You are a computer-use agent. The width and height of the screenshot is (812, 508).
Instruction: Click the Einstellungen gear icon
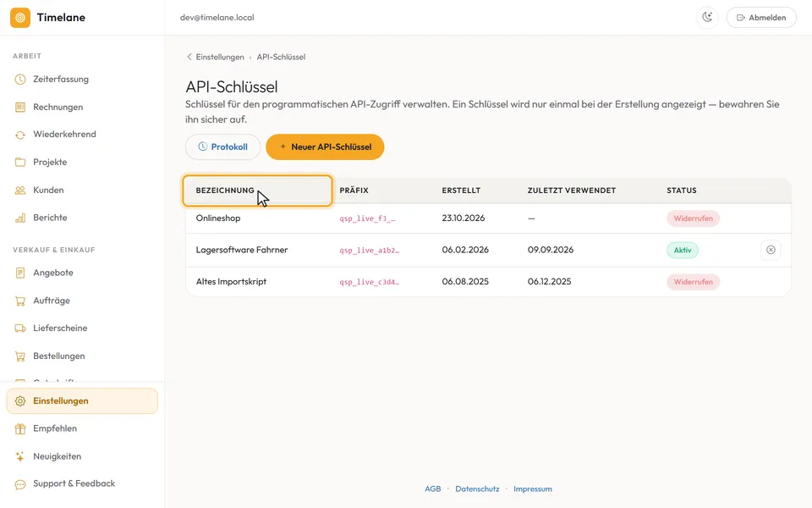20,401
